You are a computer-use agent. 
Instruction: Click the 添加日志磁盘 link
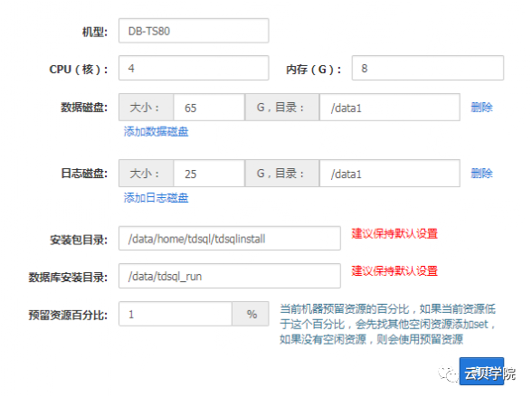coord(156,198)
